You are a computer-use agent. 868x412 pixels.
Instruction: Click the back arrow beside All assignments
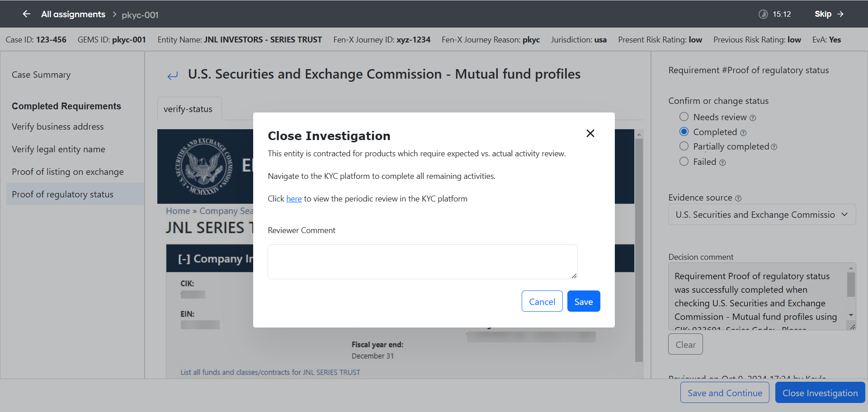coord(27,14)
